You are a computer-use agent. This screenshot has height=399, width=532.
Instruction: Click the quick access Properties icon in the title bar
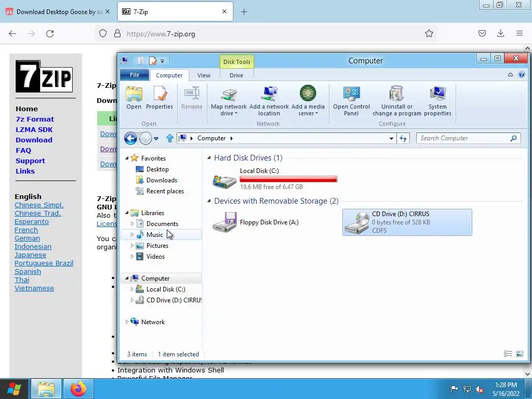tap(153, 61)
